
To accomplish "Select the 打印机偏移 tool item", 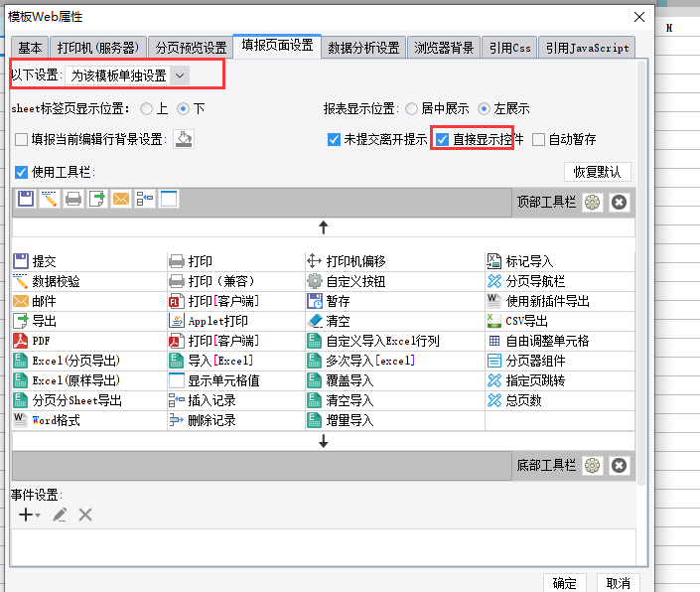I will tap(395, 261).
